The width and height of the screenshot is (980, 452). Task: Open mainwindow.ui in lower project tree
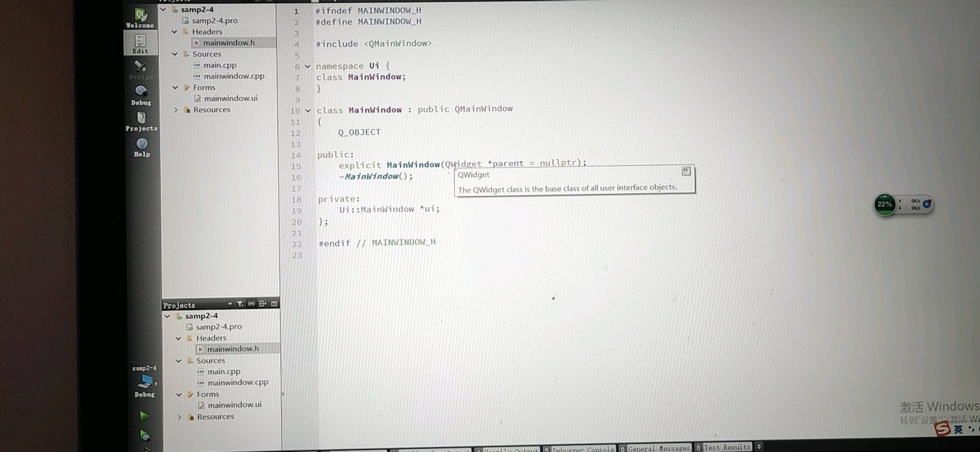[234, 405]
